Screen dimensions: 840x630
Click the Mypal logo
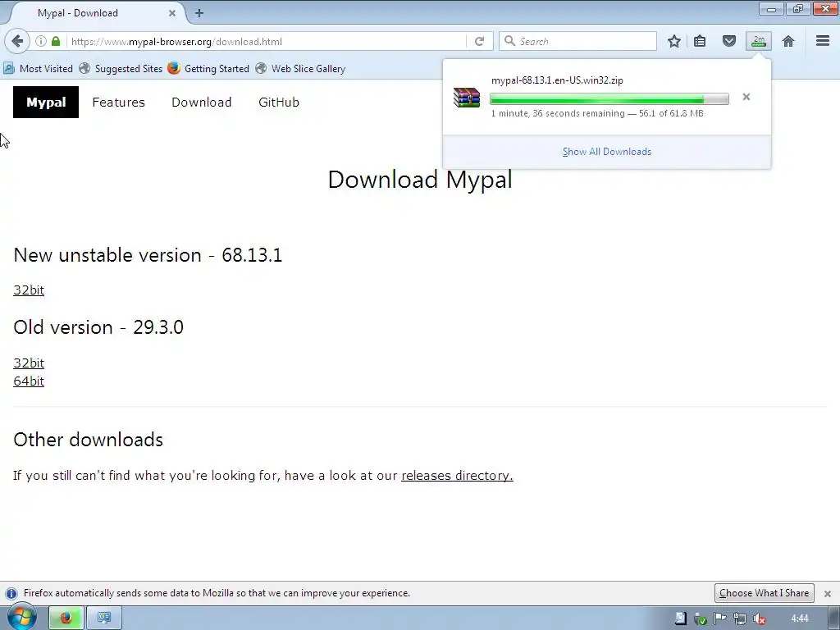[46, 102]
